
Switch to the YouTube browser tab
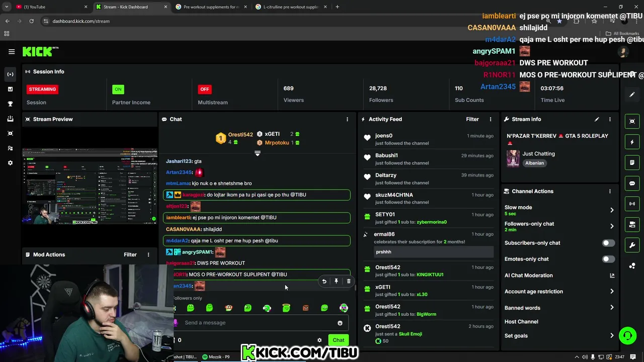(50, 7)
